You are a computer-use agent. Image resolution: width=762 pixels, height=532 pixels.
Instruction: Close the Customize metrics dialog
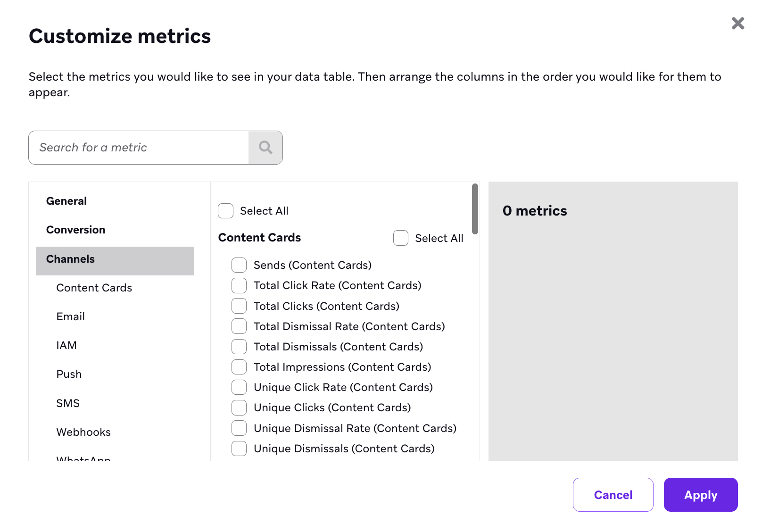click(738, 23)
